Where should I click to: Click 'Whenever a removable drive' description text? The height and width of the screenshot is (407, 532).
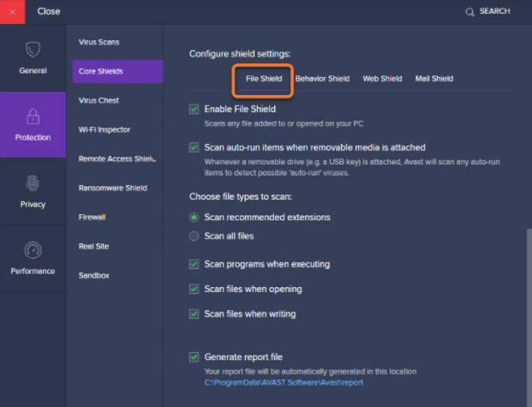(x=352, y=167)
